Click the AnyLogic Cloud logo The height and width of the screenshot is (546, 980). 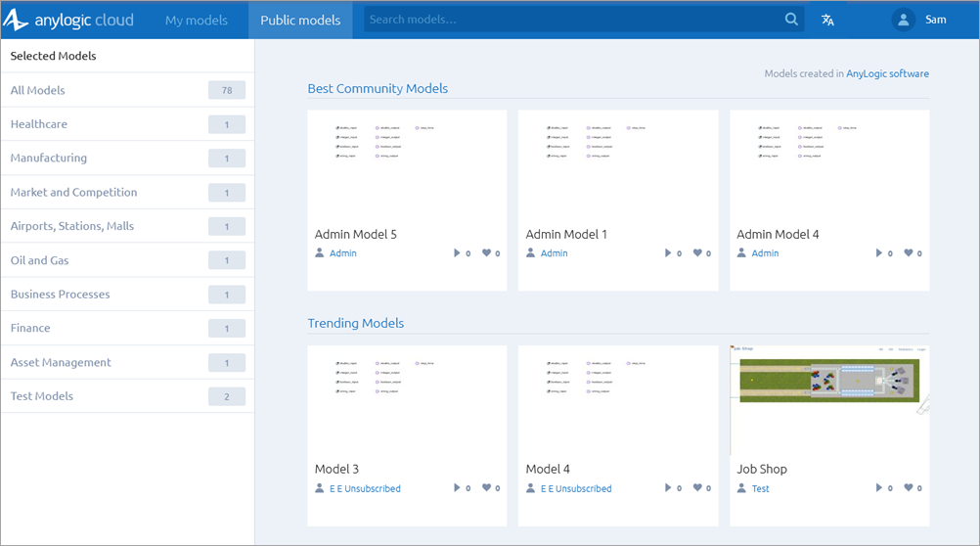click(68, 20)
